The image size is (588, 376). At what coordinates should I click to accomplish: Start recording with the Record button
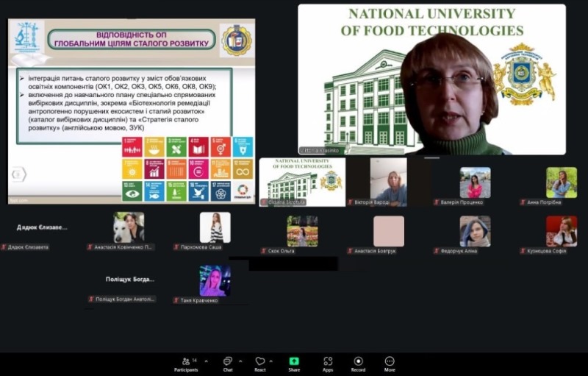pyautogui.click(x=358, y=364)
